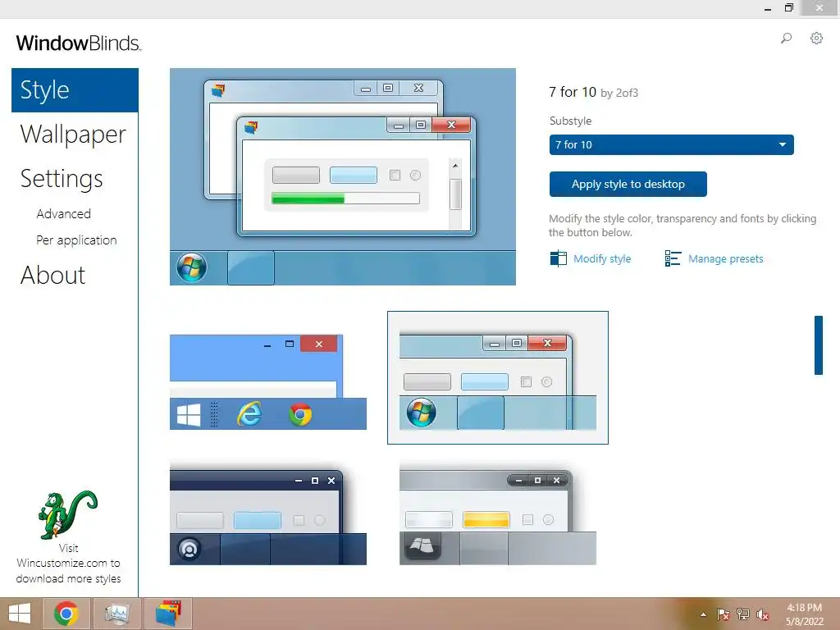This screenshot has height=630, width=840.
Task: Select the highlighted Windows 7 Aero style thumbnail
Action: pos(498,377)
